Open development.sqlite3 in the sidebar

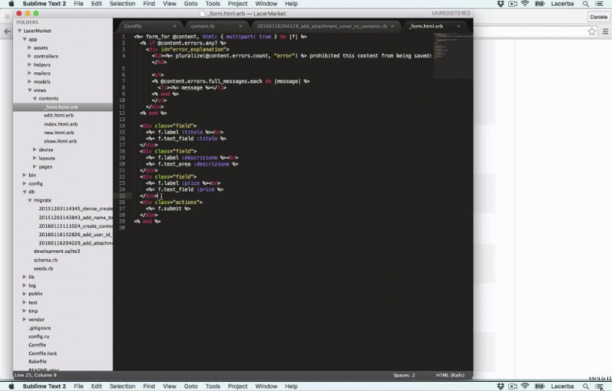[x=57, y=251]
